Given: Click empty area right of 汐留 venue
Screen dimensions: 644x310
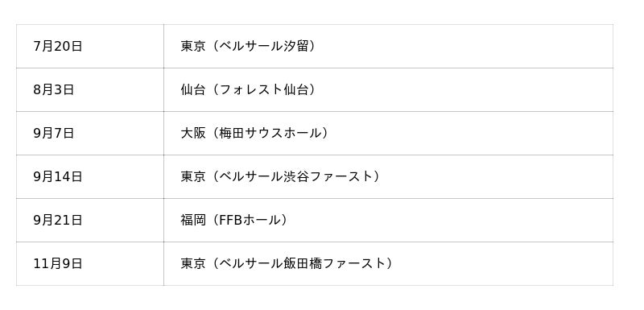Looking at the screenshot, I should [464, 47].
